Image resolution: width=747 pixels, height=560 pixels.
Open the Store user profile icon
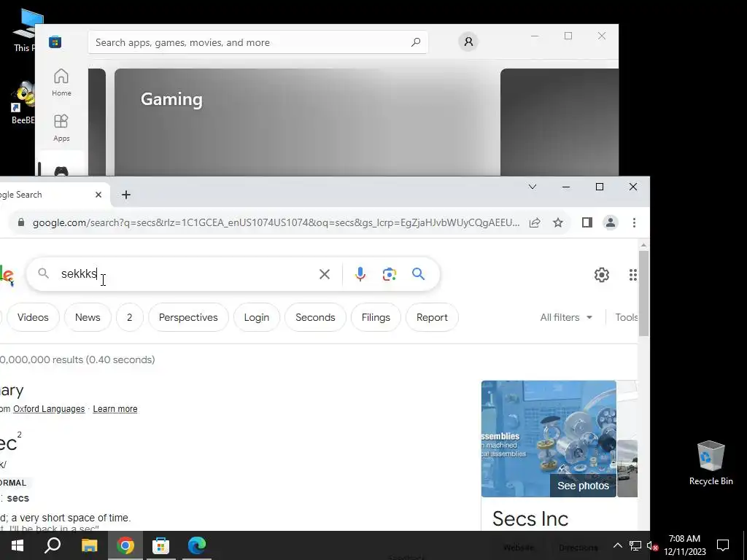(x=468, y=42)
